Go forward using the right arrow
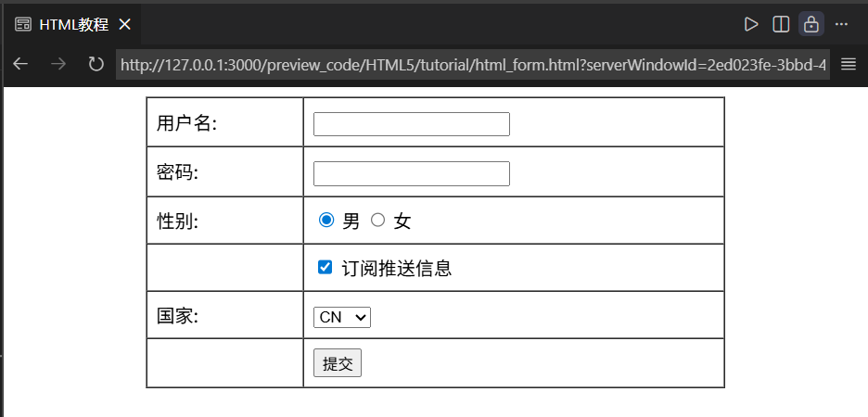 [x=57, y=64]
